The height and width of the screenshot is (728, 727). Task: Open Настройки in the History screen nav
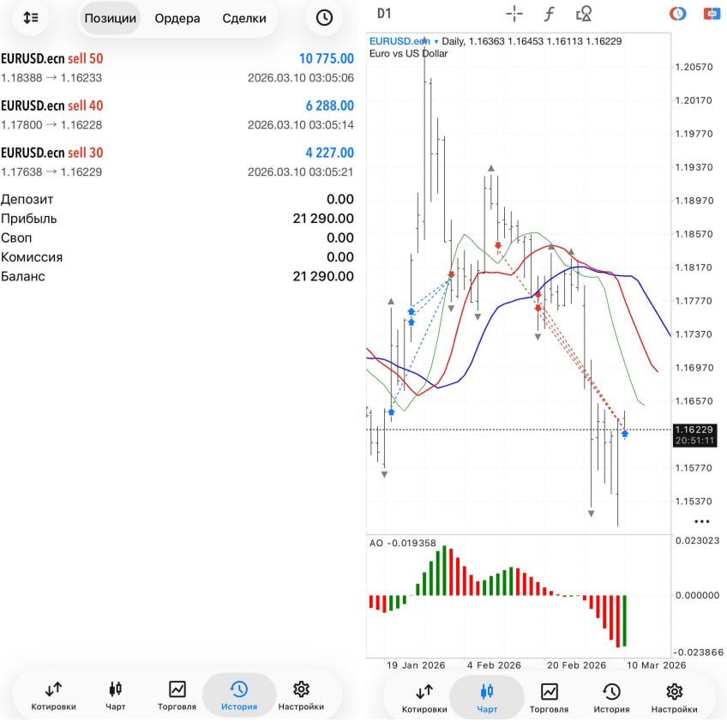(x=301, y=695)
